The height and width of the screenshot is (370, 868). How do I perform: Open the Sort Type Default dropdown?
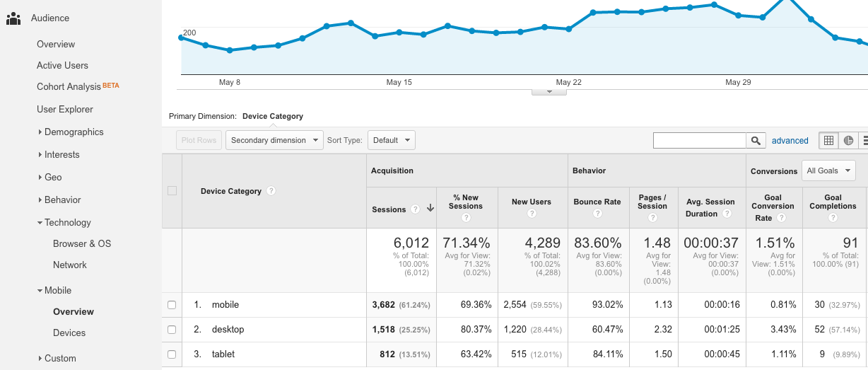click(x=391, y=140)
